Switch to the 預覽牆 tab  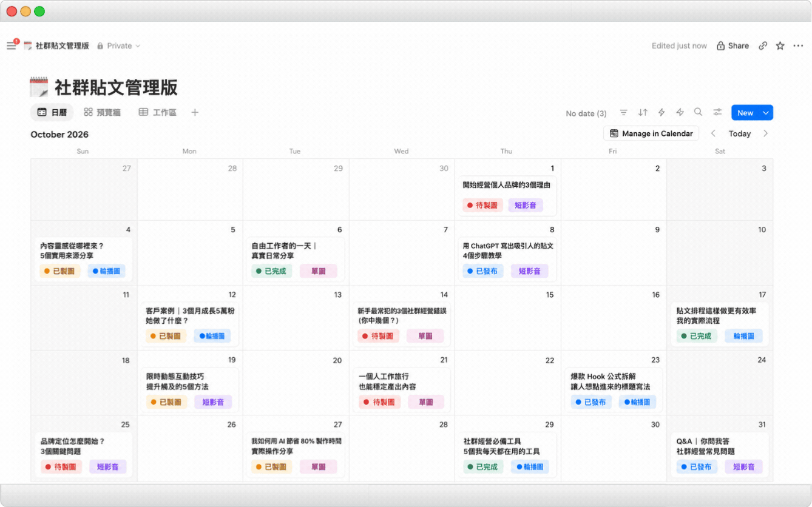pos(102,112)
